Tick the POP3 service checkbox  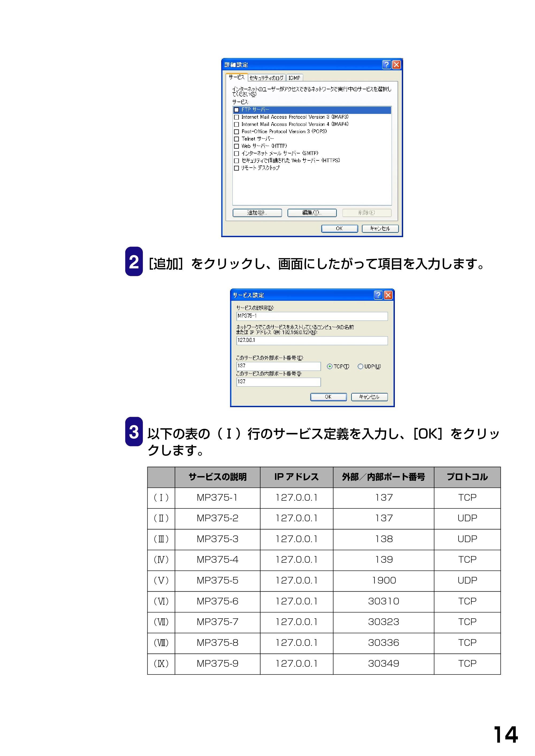point(236,131)
